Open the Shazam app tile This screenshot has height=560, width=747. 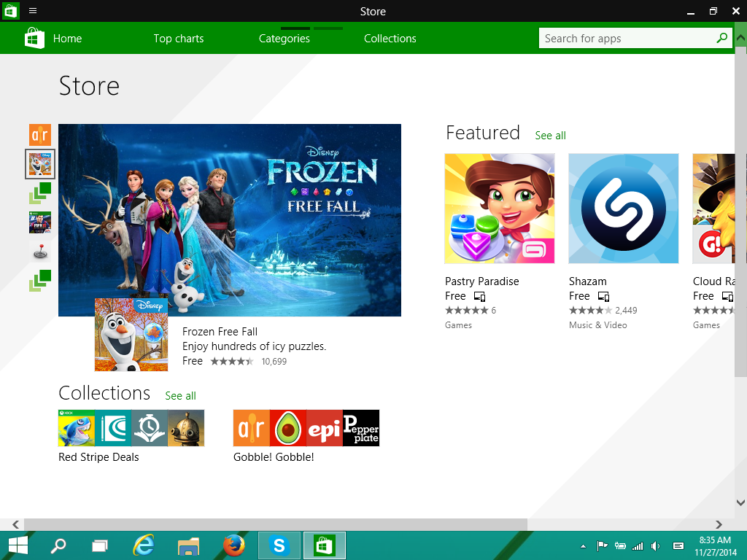point(624,209)
